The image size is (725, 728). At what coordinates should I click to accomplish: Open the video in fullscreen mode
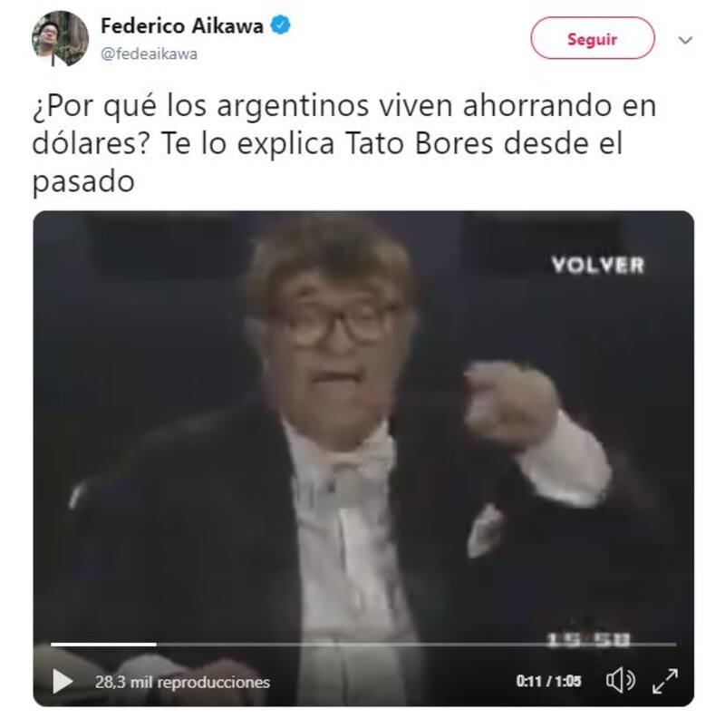[664, 681]
